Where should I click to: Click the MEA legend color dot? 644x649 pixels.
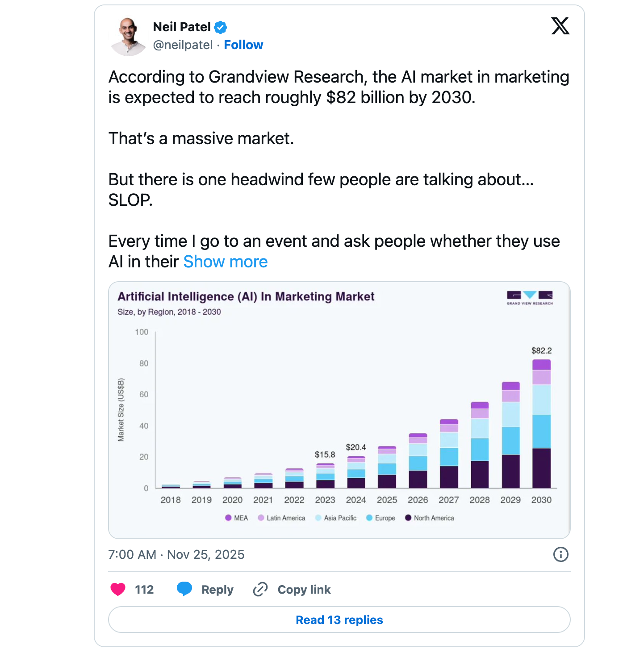(228, 518)
